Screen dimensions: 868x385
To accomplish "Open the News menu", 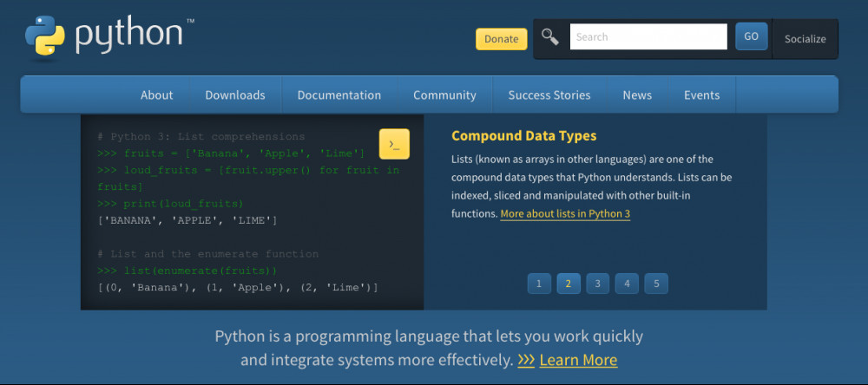I will click(x=637, y=95).
